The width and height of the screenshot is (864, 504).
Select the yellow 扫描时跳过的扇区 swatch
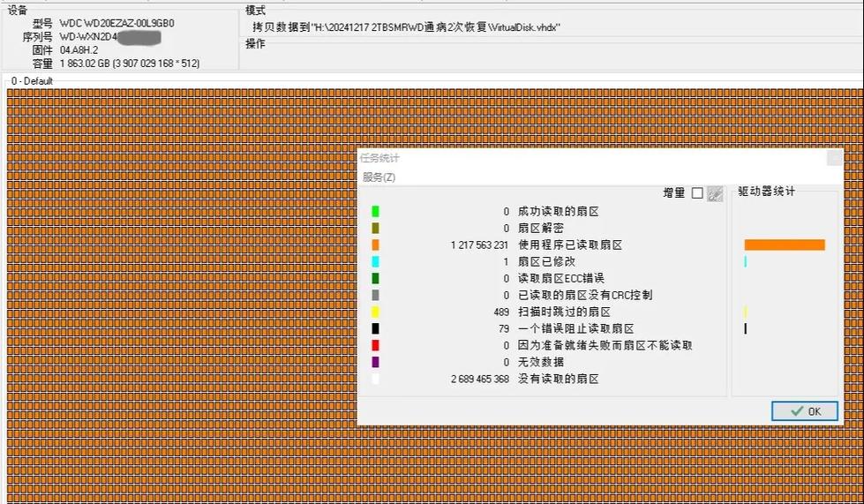[x=375, y=312]
